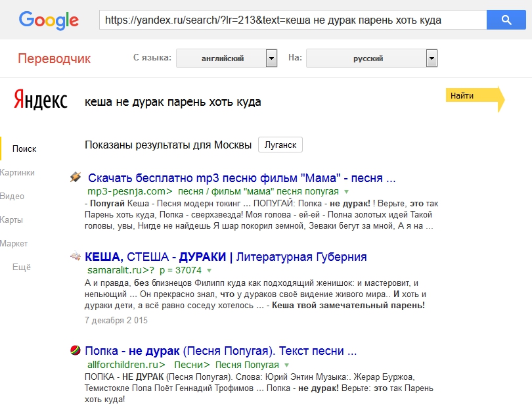Click the allforchildren.ru green URL
Viewport: 532px width, 414px height.
point(126,365)
